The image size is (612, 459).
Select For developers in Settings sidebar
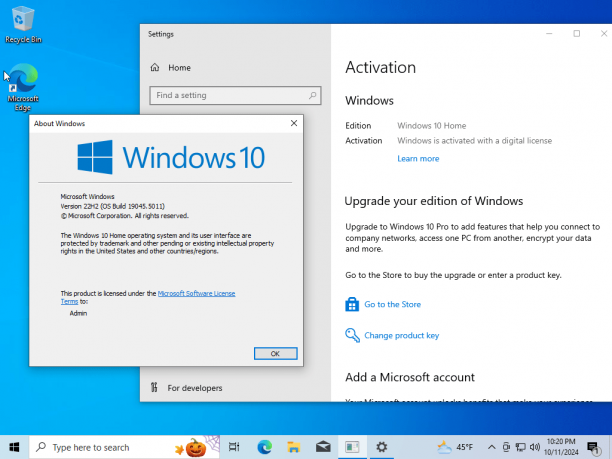coord(195,388)
